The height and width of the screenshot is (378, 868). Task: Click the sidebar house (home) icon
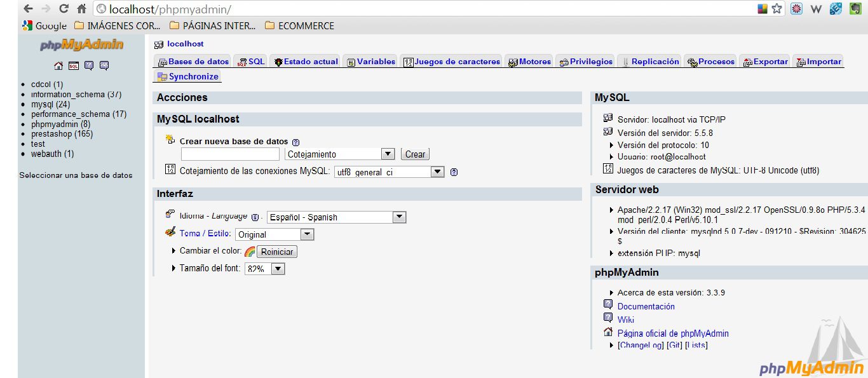coord(58,65)
